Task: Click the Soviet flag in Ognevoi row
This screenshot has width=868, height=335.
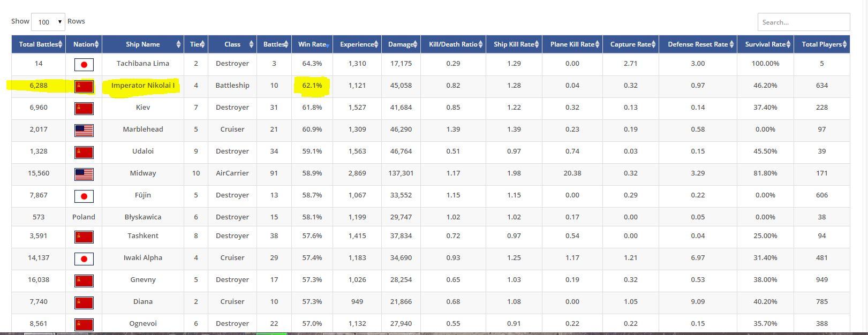Action: pyautogui.click(x=84, y=325)
